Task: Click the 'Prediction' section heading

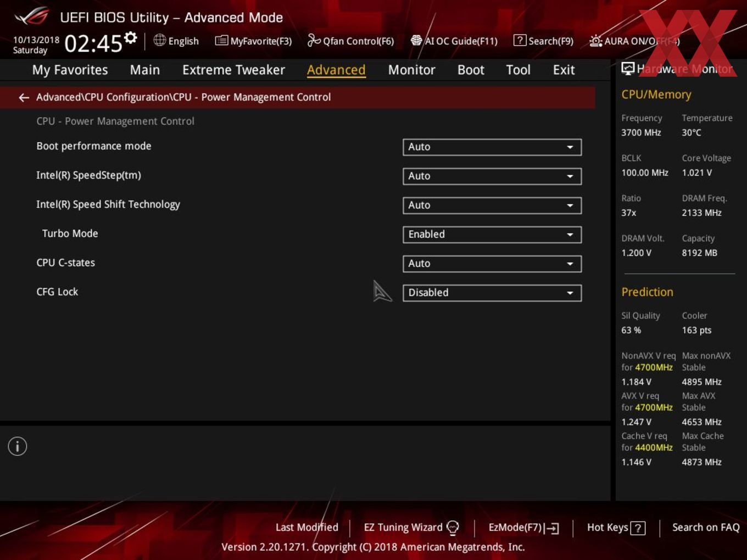Action: click(x=647, y=292)
